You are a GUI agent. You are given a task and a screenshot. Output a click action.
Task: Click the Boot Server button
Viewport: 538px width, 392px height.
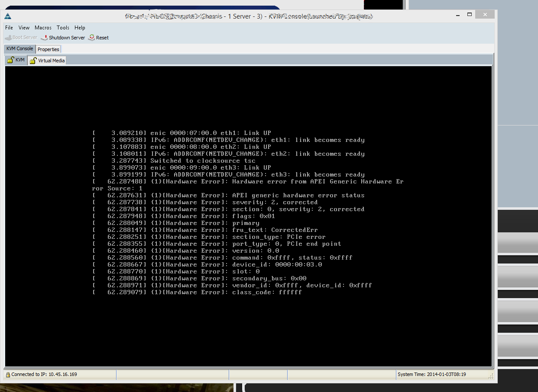pos(21,38)
